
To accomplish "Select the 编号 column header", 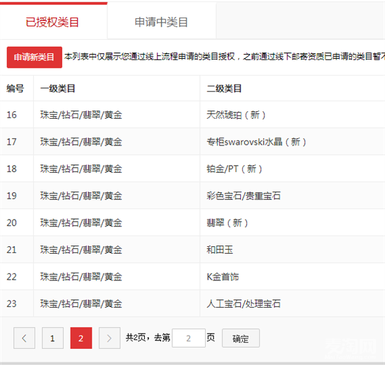I will tap(15, 88).
